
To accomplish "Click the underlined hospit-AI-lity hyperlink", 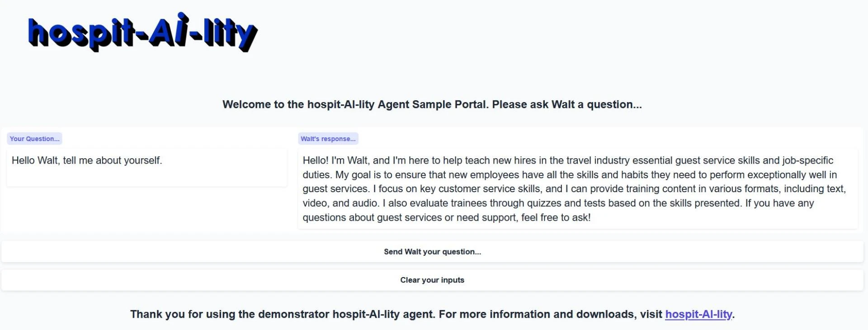I will [x=698, y=314].
